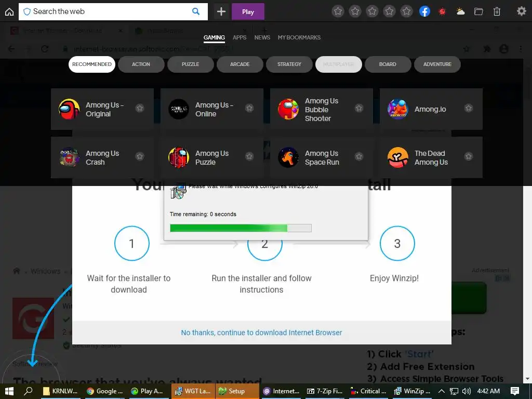Select the PUZZLE category pill

click(190, 64)
